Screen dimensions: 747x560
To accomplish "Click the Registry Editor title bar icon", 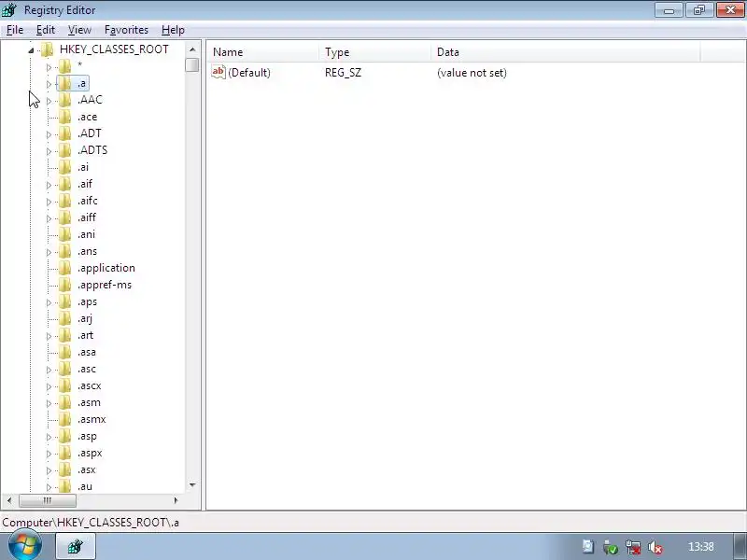I will coord(9,10).
